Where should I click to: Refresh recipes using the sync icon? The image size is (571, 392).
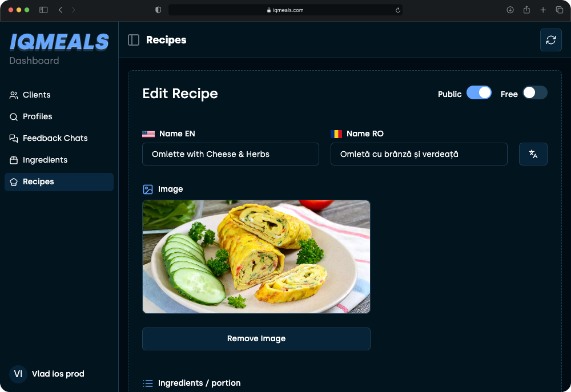(x=550, y=40)
